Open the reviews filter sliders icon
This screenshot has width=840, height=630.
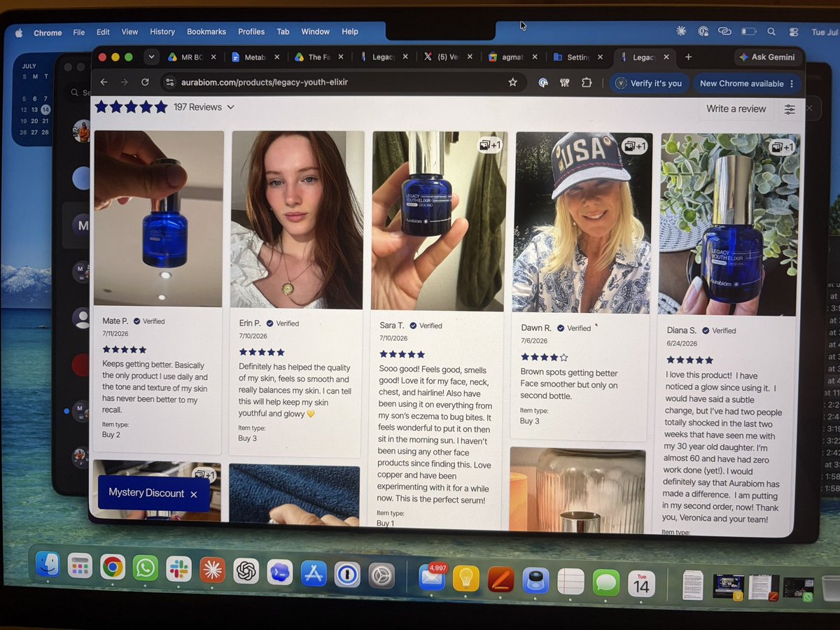790,109
